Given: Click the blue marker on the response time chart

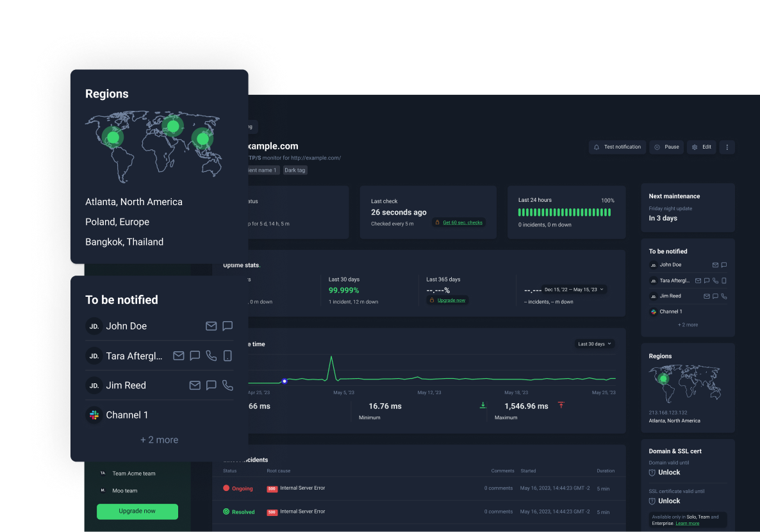Looking at the screenshot, I should tap(285, 381).
